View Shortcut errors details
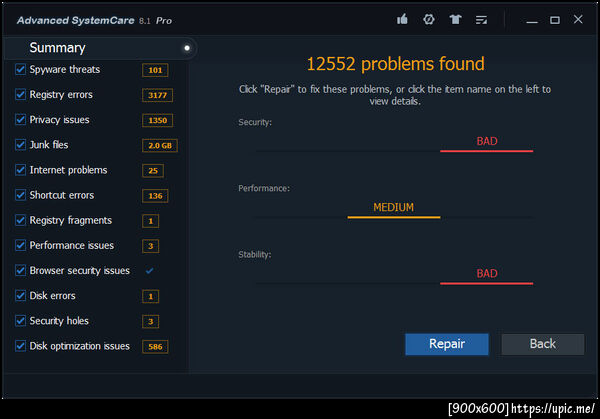The image size is (600, 419). click(62, 195)
